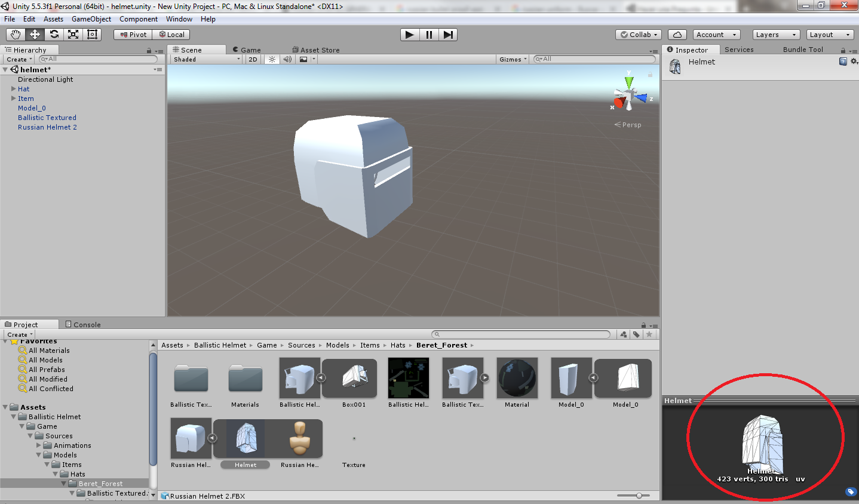
Task: Click the Project search field
Action: click(x=521, y=334)
